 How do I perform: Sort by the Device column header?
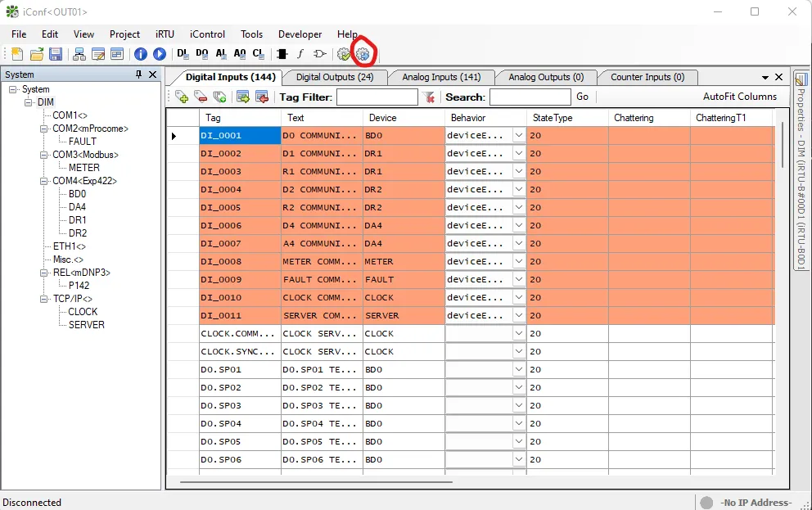pos(404,118)
